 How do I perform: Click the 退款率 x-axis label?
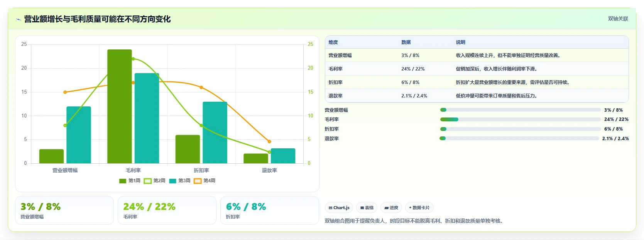pyautogui.click(x=269, y=170)
